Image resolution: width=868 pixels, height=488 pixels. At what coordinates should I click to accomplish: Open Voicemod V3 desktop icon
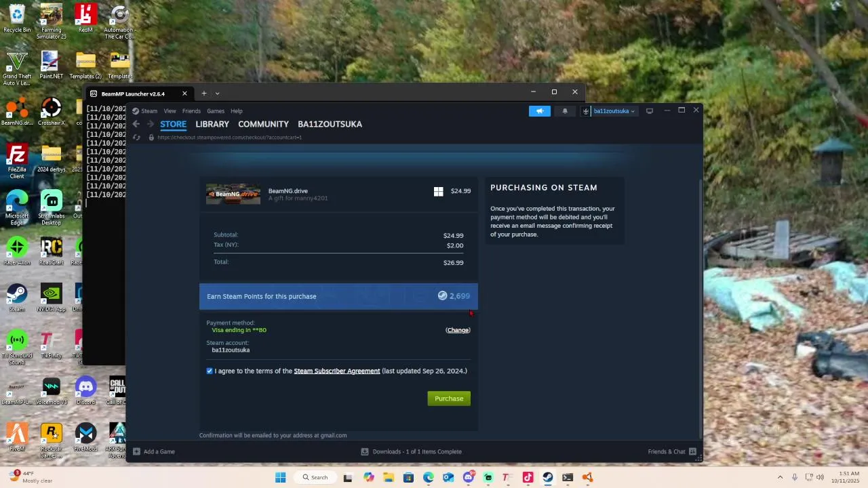51,392
